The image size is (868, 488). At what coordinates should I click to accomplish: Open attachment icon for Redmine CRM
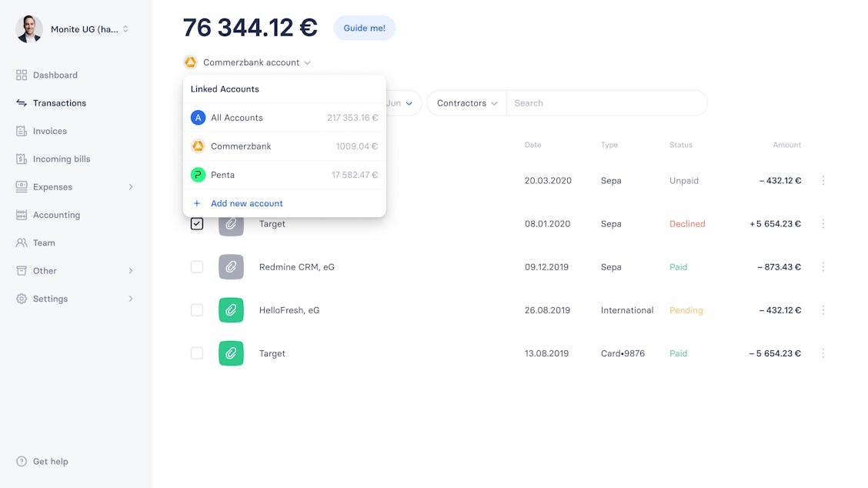click(x=231, y=267)
